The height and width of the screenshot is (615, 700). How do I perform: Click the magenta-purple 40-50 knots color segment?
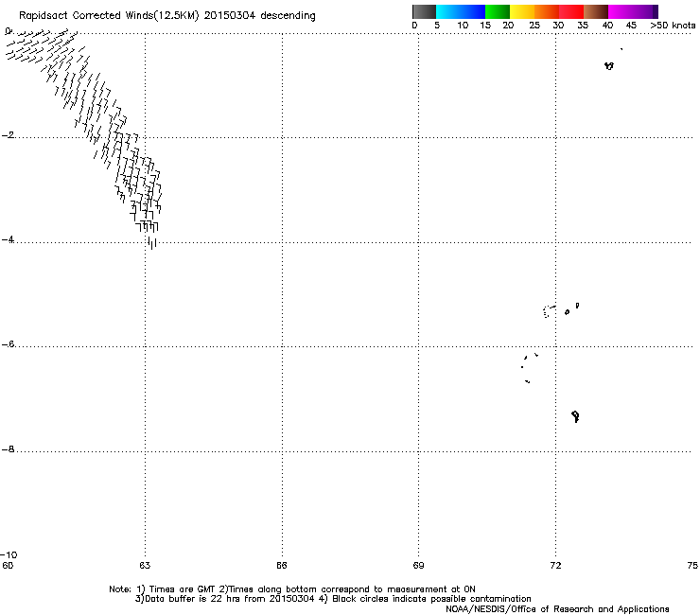[x=633, y=11]
